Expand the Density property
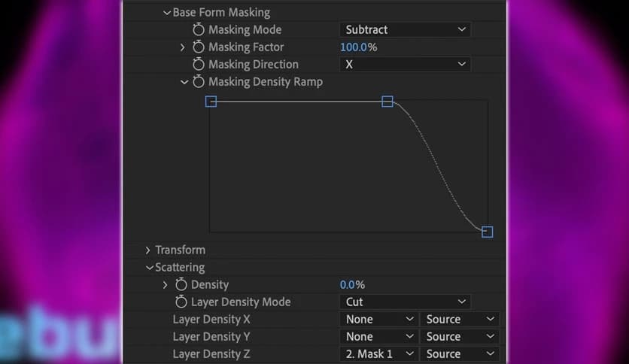The height and width of the screenshot is (364, 629). coord(165,285)
